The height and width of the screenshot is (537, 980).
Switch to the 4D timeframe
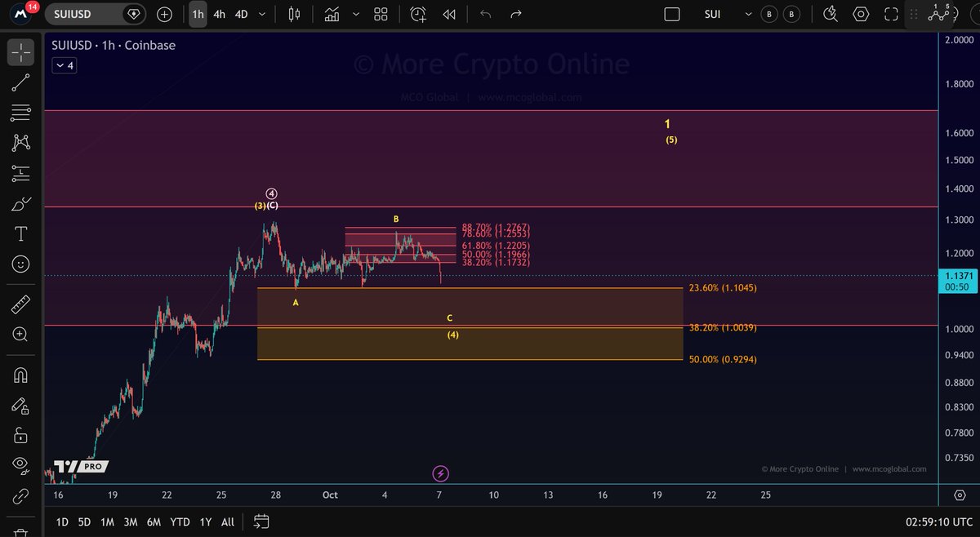[241, 14]
